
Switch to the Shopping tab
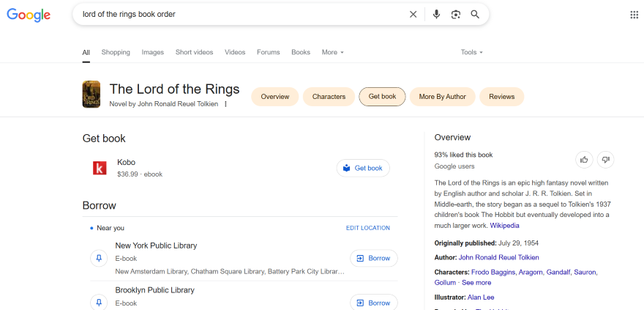[116, 52]
